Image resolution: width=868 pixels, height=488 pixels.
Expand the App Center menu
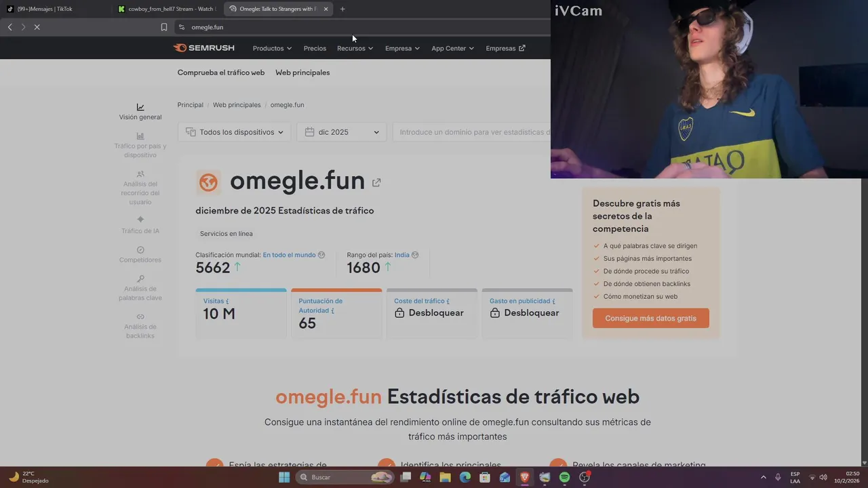point(452,48)
